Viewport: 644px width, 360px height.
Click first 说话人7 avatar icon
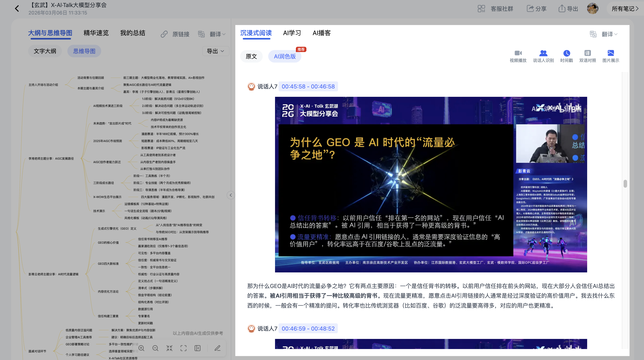click(251, 86)
